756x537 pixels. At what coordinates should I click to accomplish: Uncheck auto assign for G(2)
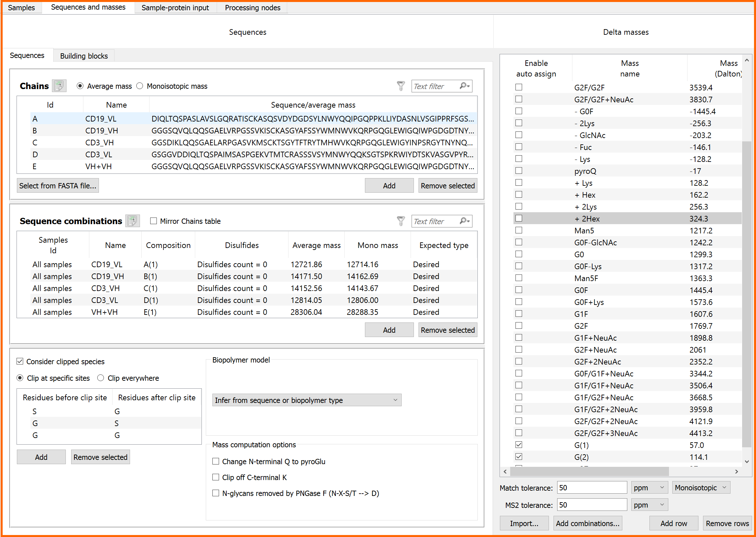(x=519, y=457)
